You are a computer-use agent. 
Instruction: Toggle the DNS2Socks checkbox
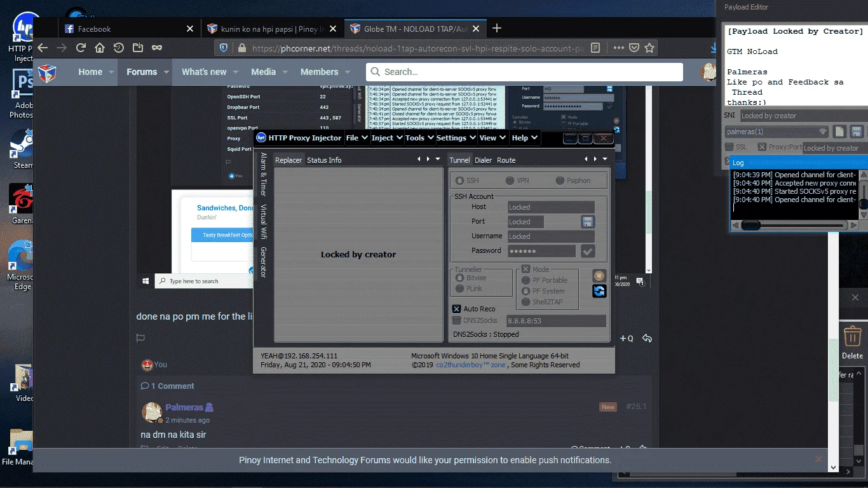coord(456,321)
